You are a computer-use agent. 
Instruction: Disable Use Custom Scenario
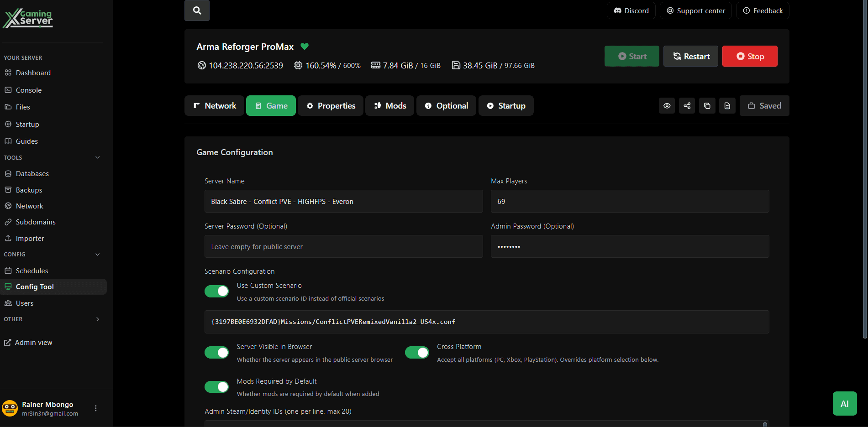pyautogui.click(x=216, y=291)
